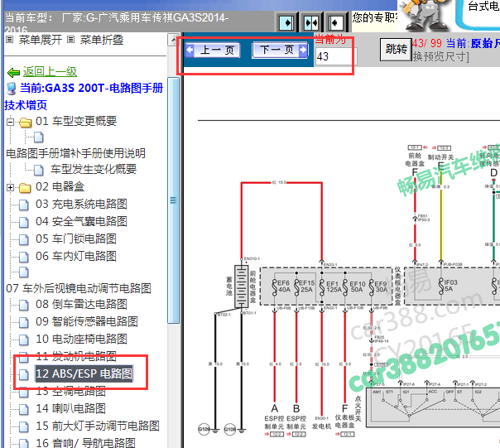Select 12 ABS/ESP 电路图
Image resolution: width=500 pixels, height=448 pixels.
[x=84, y=373]
